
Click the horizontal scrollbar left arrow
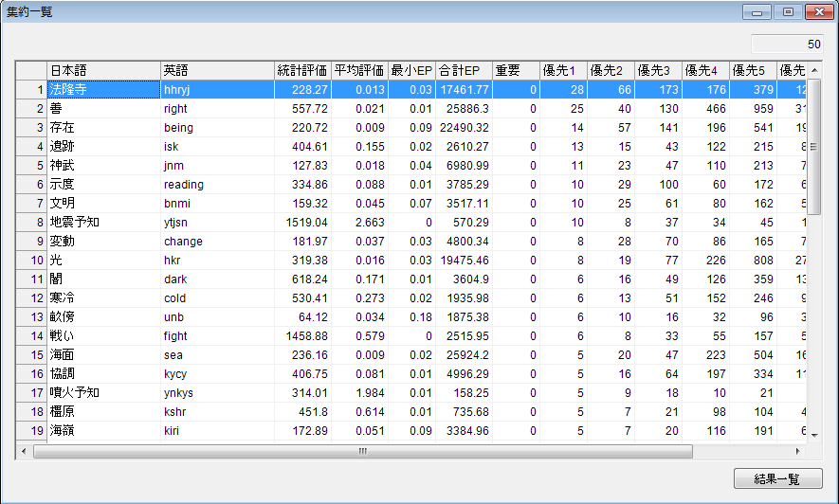point(24,452)
